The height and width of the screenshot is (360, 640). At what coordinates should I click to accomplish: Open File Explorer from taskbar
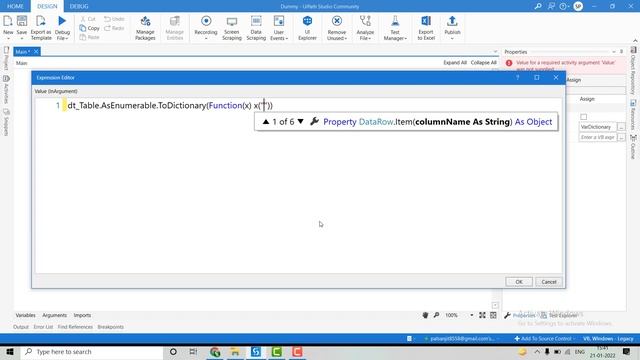(x=235, y=352)
